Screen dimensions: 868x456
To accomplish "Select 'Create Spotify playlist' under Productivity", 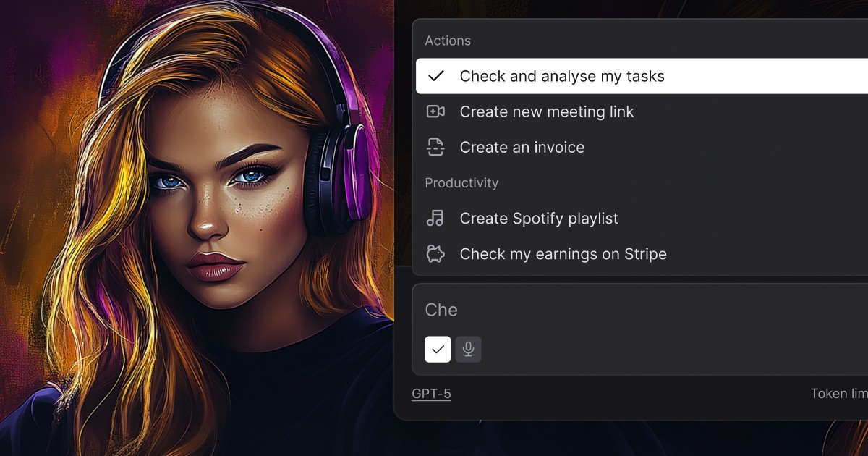I will pyautogui.click(x=538, y=218).
